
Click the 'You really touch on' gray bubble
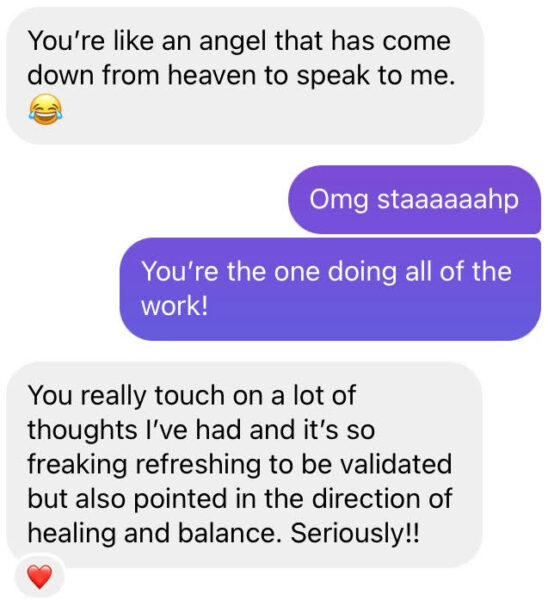tap(244, 465)
